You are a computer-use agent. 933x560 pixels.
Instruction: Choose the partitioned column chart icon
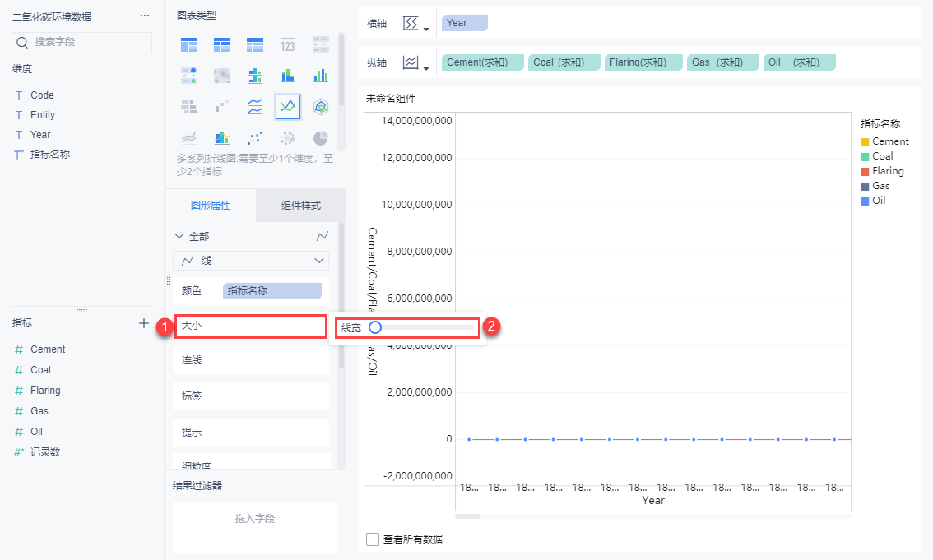point(255,76)
